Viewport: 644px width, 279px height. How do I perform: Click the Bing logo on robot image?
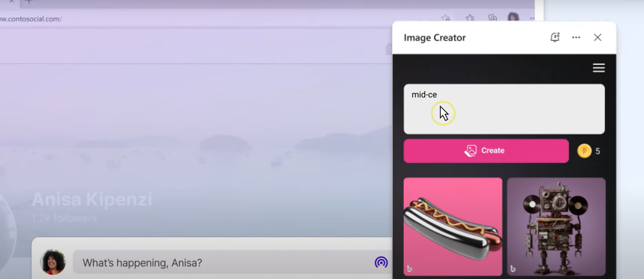pyautogui.click(x=513, y=269)
